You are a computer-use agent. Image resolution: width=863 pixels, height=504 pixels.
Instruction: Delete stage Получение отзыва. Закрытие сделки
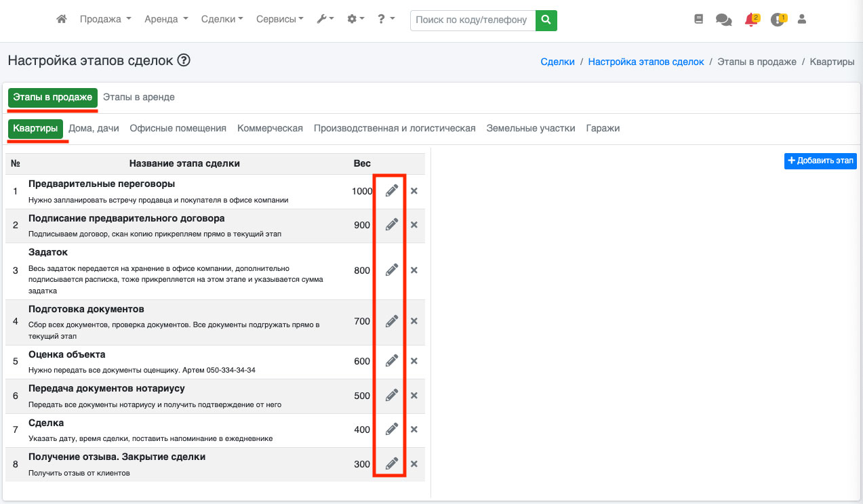[414, 464]
